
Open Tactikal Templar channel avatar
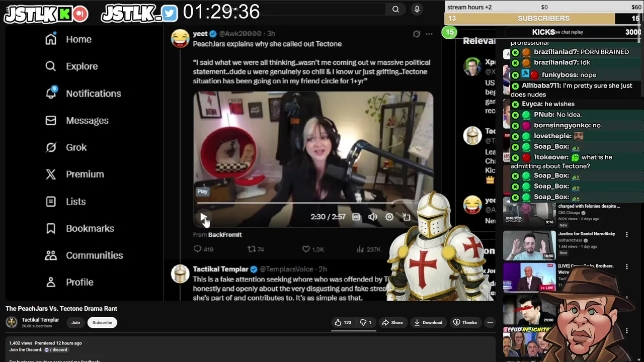click(12, 322)
